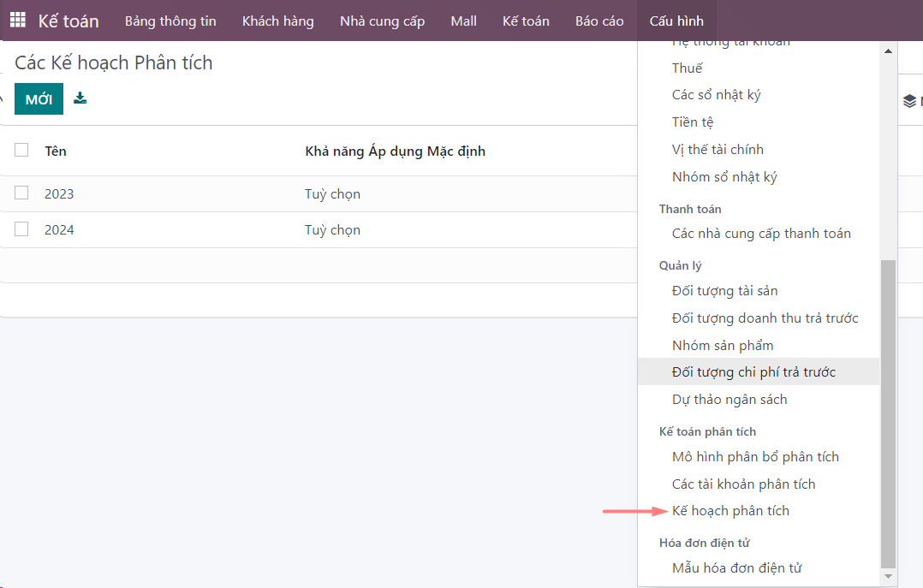
Task: Click the Kế toán app title
Action: tap(68, 21)
